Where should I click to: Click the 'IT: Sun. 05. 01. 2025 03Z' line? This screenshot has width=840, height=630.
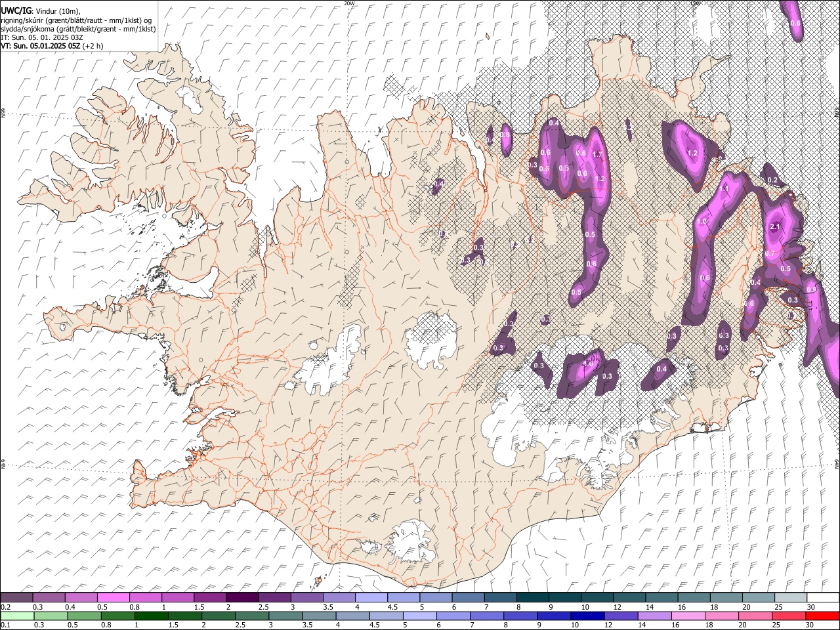[42, 38]
